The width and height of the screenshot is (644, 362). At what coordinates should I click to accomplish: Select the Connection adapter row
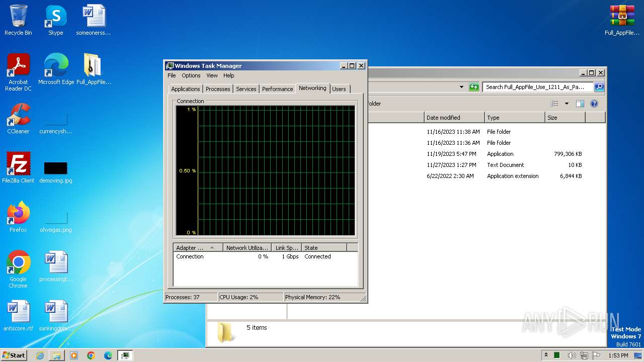point(265,256)
